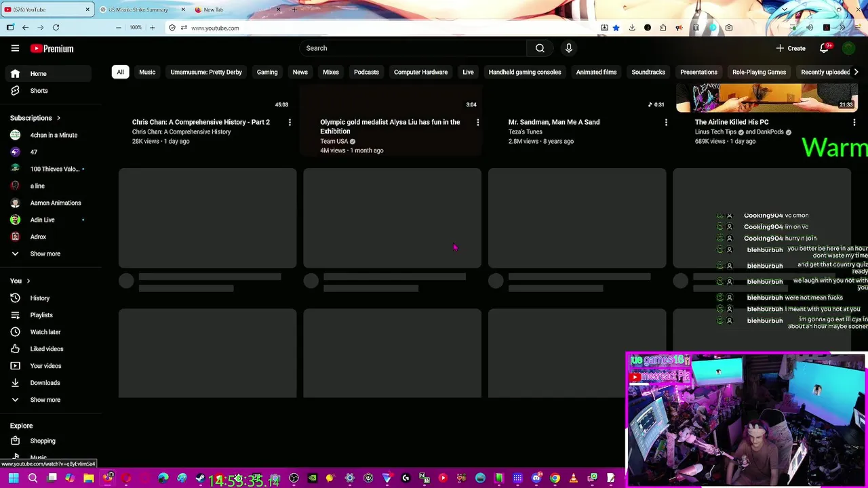Select the Animated films chip
Screen dimensions: 868x488
(x=596, y=72)
